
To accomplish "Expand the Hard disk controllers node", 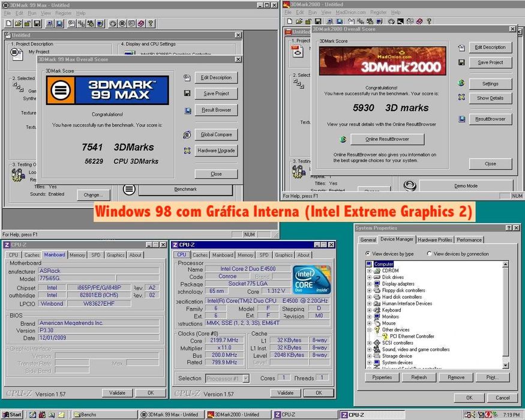I will [x=370, y=297].
